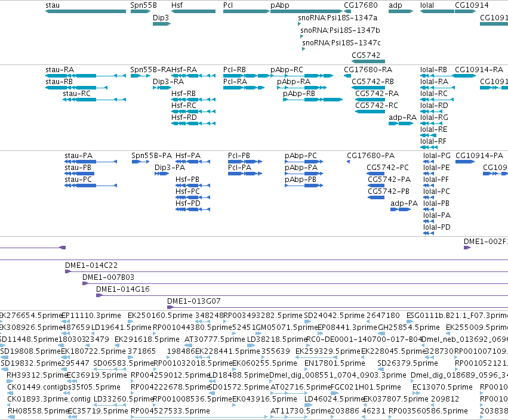Click the Hsf gene name in top track
The height and width of the screenshot is (420, 508).
click(x=177, y=5)
